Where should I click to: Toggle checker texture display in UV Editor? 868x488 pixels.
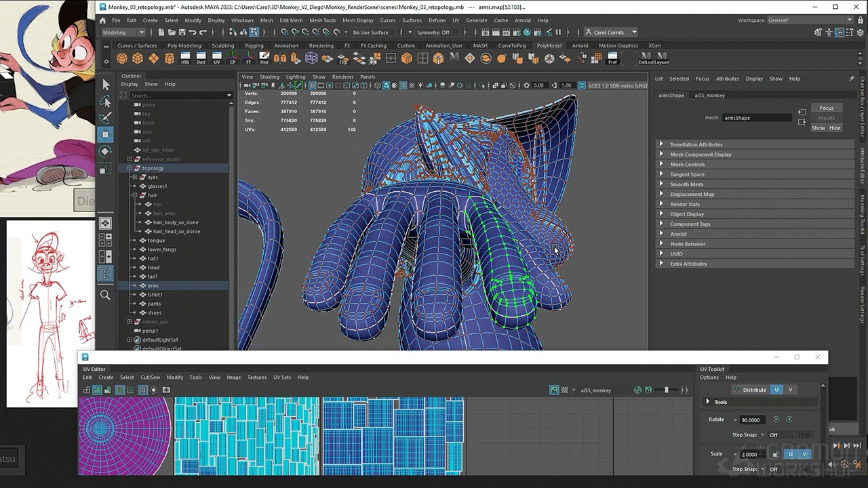[x=564, y=390]
